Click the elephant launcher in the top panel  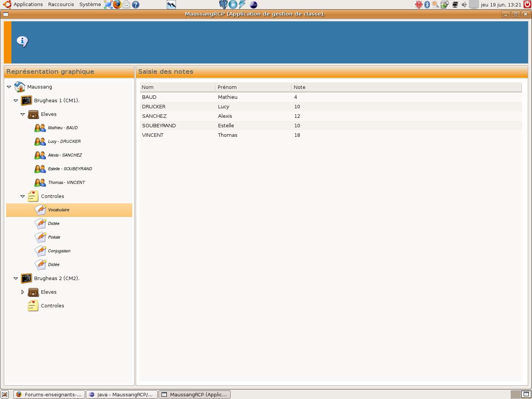coord(223,5)
